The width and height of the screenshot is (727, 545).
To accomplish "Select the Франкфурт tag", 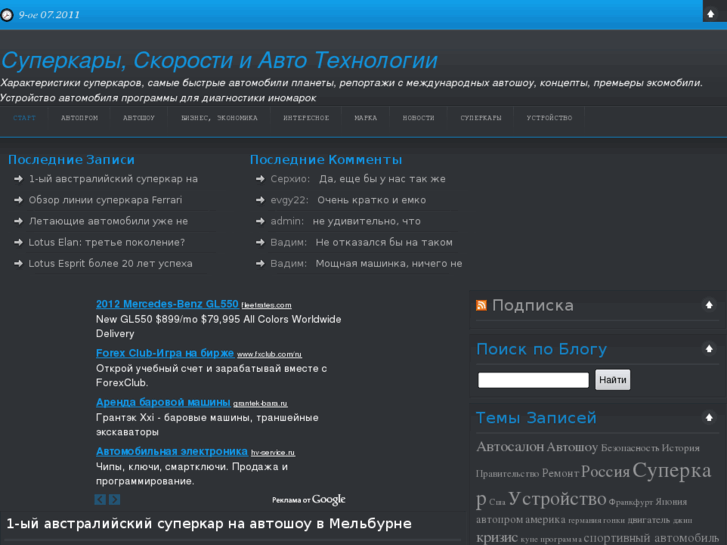I will click(x=631, y=502).
